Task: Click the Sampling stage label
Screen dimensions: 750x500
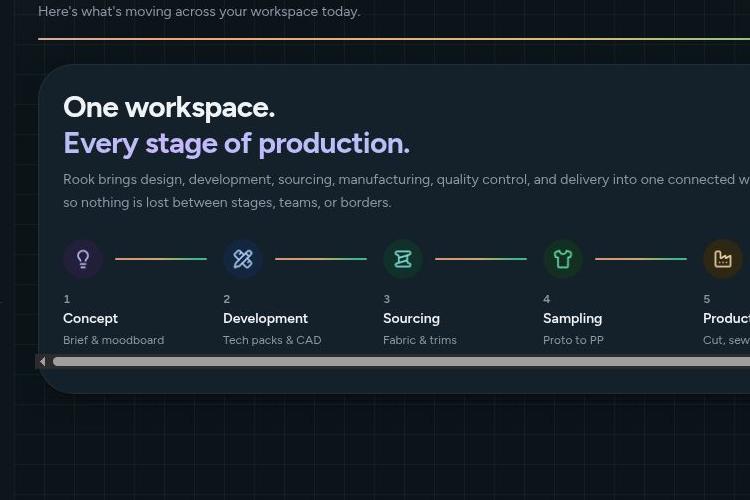Action: click(x=573, y=319)
